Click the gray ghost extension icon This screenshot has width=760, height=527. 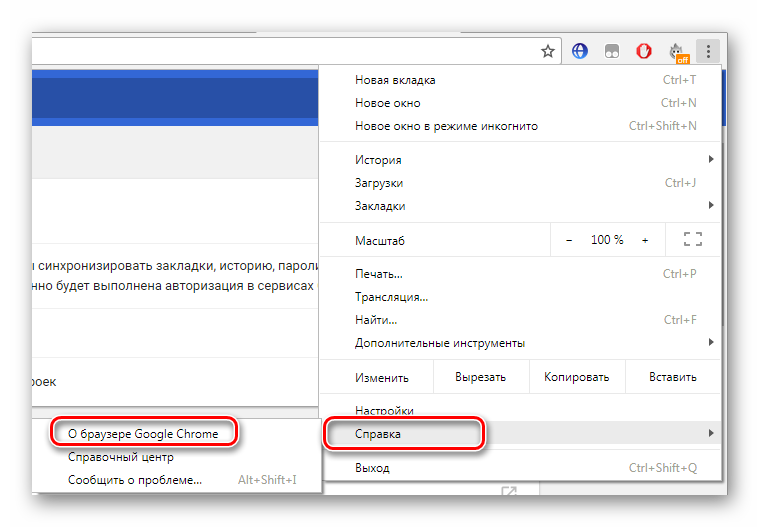click(x=612, y=51)
